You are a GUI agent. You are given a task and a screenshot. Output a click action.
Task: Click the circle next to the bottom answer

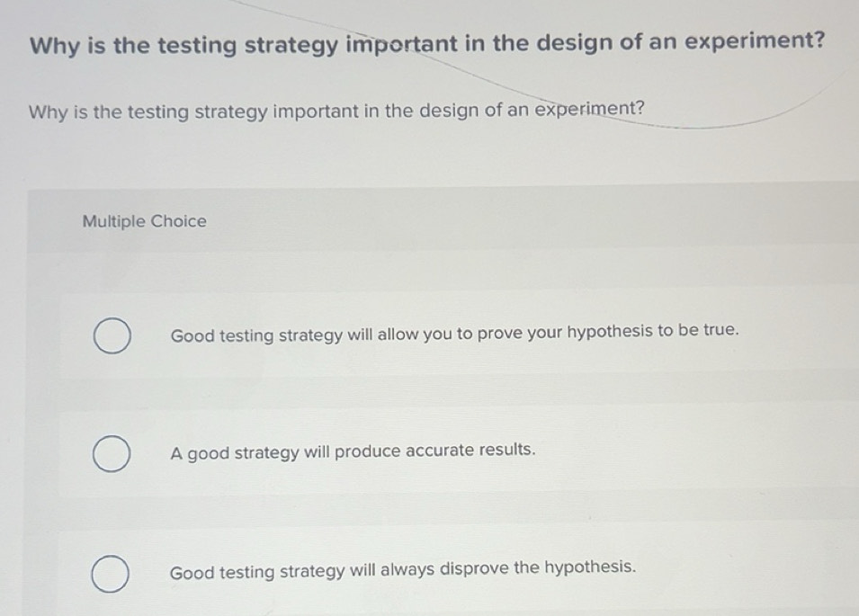coord(112,570)
